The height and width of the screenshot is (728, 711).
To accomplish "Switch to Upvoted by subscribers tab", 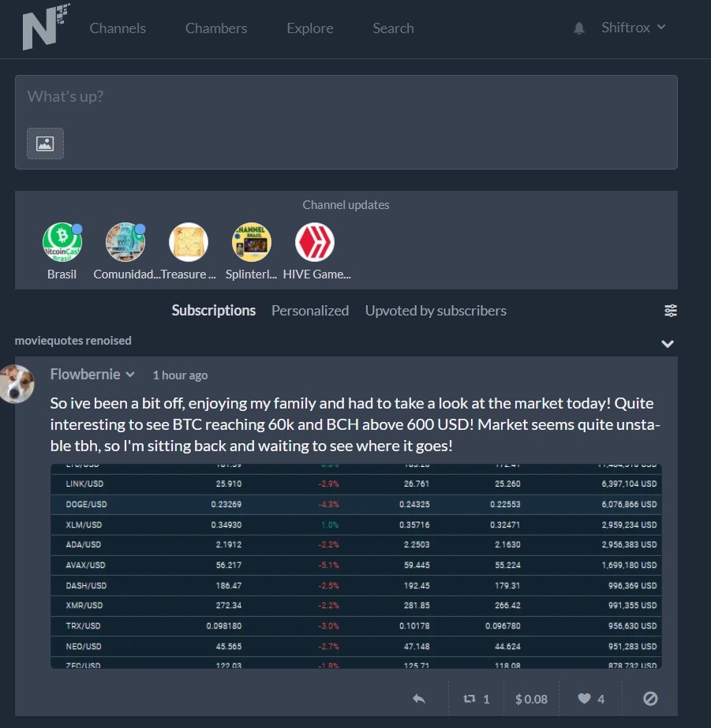I will pyautogui.click(x=436, y=310).
